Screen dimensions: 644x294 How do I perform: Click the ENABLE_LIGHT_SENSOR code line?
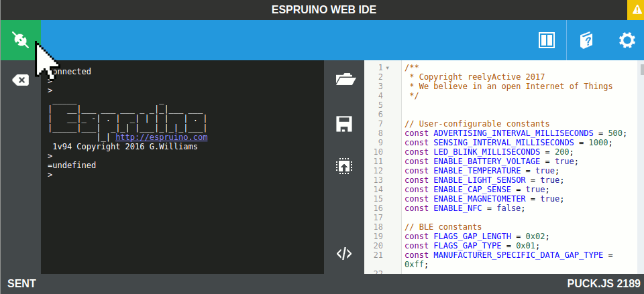pyautogui.click(x=484, y=180)
